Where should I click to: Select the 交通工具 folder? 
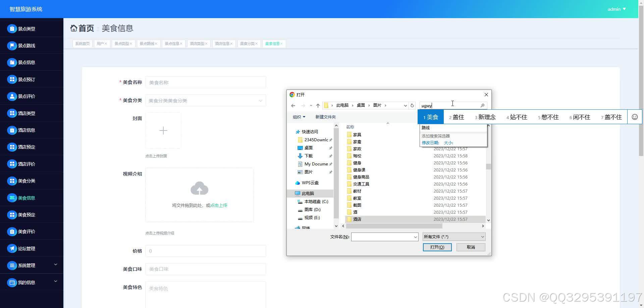tap(361, 184)
